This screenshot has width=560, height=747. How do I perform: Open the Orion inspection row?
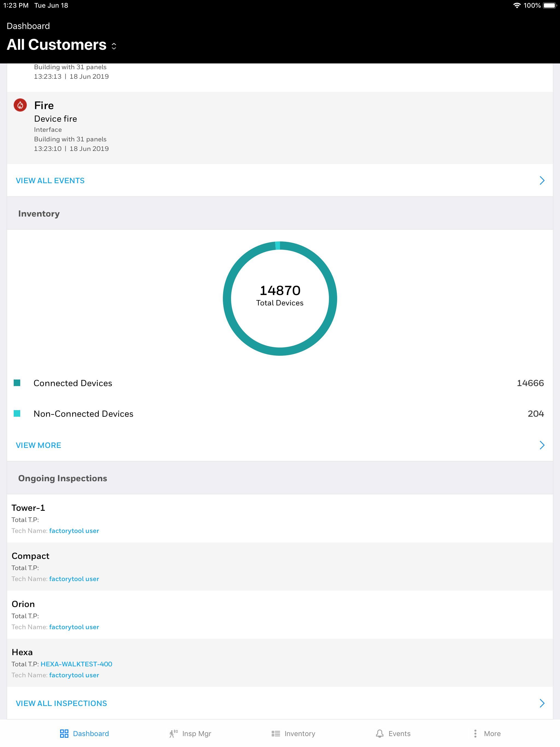(280, 615)
